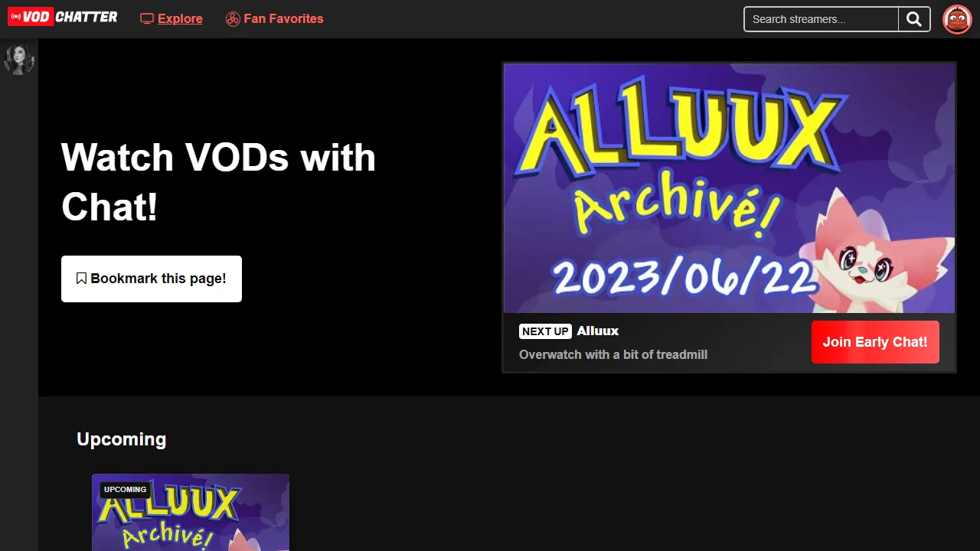This screenshot has height=551, width=980.
Task: Click the Overwatch with a bit of treadmill title
Action: tap(612, 354)
